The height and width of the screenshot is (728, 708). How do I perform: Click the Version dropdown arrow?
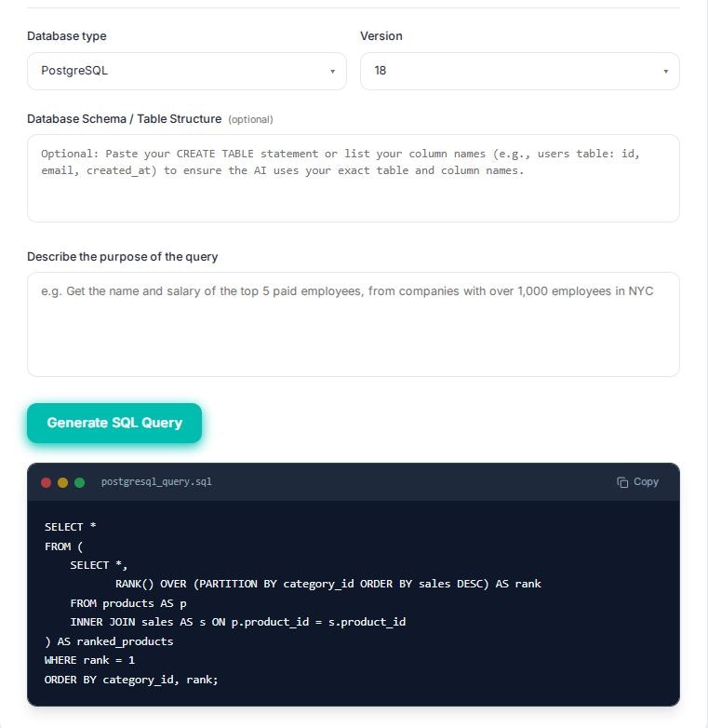click(x=666, y=72)
